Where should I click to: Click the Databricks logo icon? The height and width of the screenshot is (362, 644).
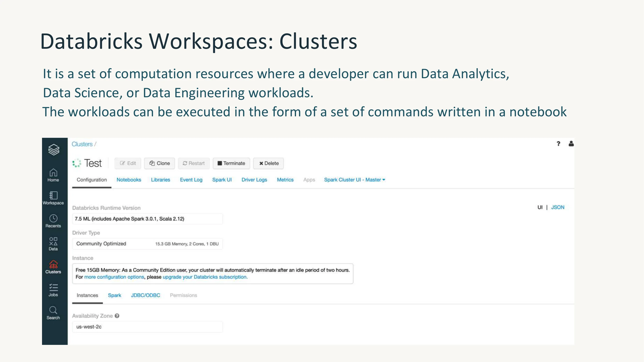[54, 150]
